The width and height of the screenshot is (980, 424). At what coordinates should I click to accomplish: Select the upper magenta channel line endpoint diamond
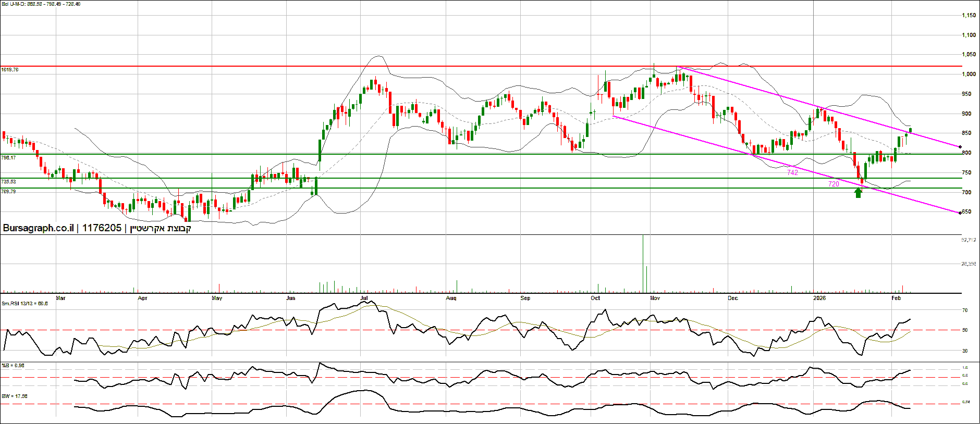[960, 147]
